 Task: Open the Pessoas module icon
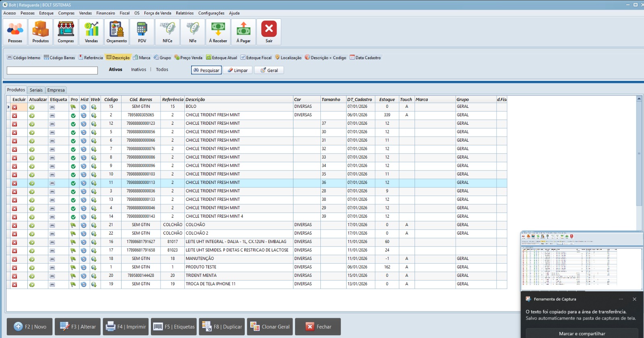click(x=15, y=32)
